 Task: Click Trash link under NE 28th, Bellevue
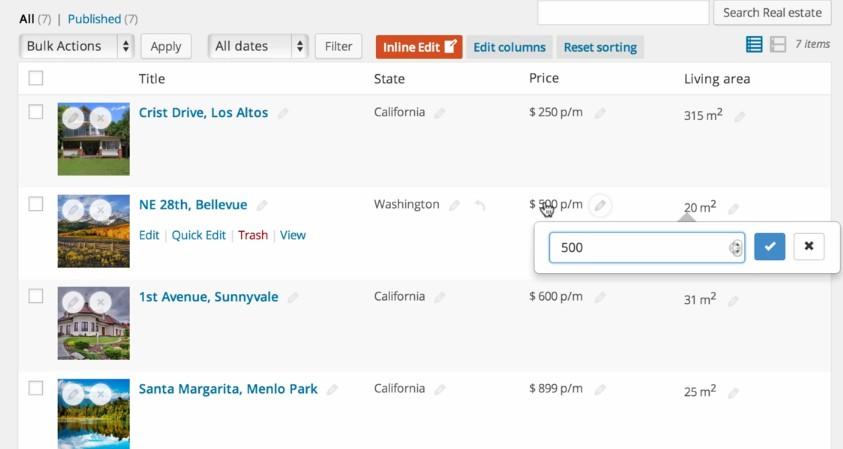point(253,235)
